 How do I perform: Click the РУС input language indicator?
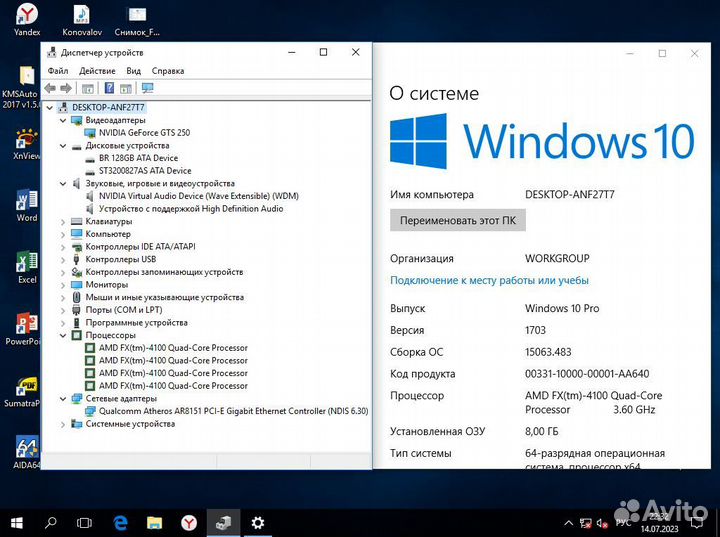coord(623,523)
